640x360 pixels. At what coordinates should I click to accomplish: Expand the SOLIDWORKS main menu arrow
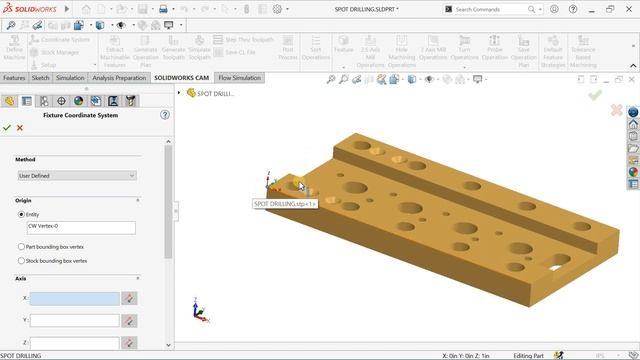[x=67, y=9]
